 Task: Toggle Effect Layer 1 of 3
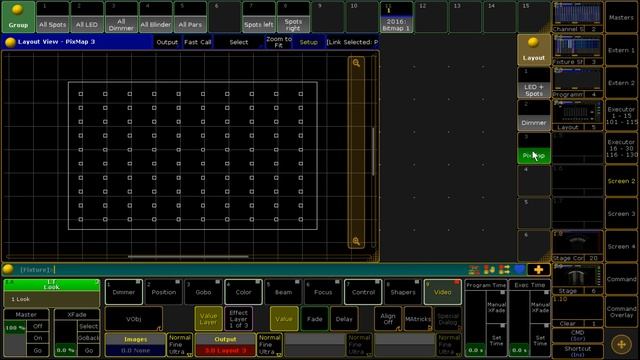click(239, 319)
